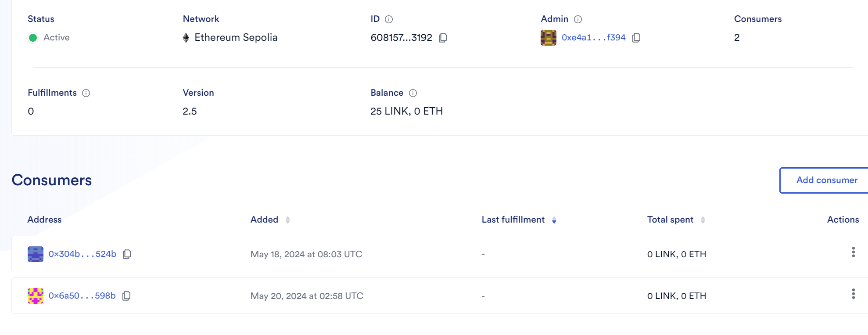Click the avatar for consumer 0x6a50...598b

tap(36, 296)
